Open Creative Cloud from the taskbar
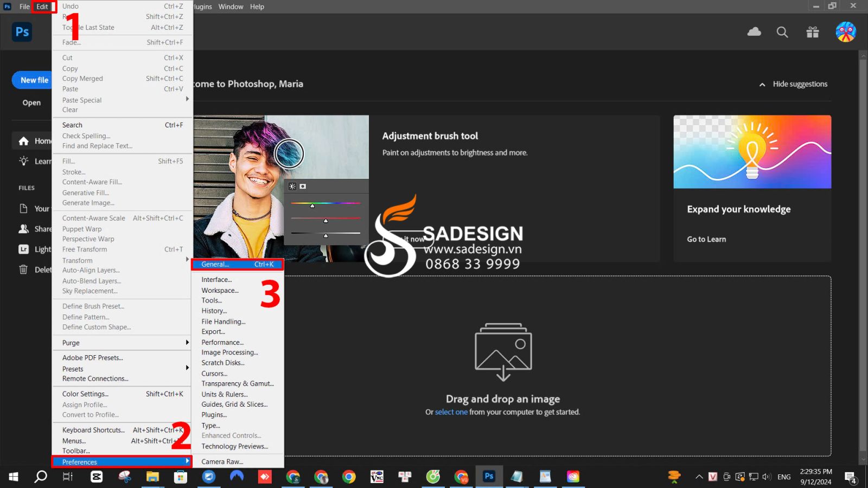 pos(573,477)
